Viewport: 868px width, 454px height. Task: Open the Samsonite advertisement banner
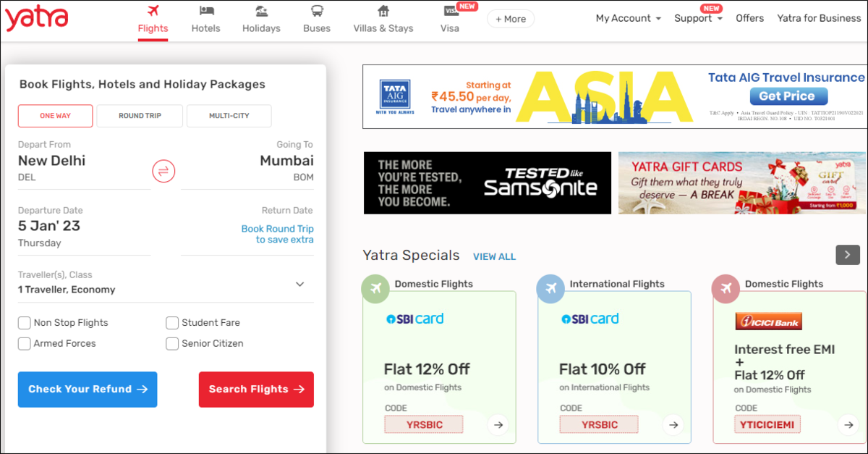[488, 182]
